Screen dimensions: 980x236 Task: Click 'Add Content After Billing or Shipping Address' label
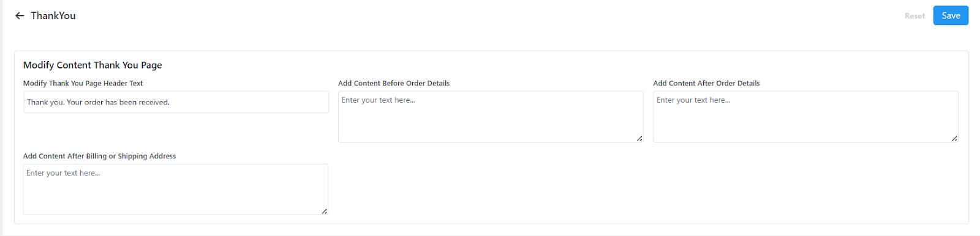tap(100, 156)
